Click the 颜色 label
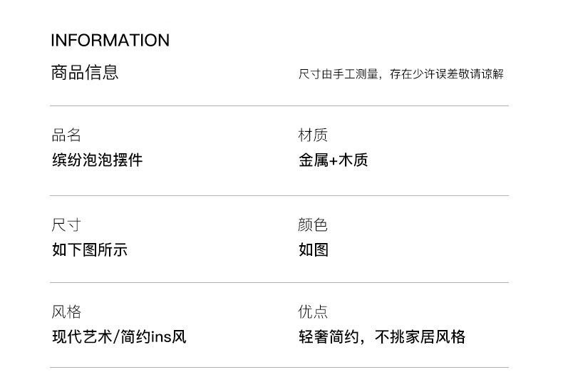The image size is (563, 392). tap(313, 225)
